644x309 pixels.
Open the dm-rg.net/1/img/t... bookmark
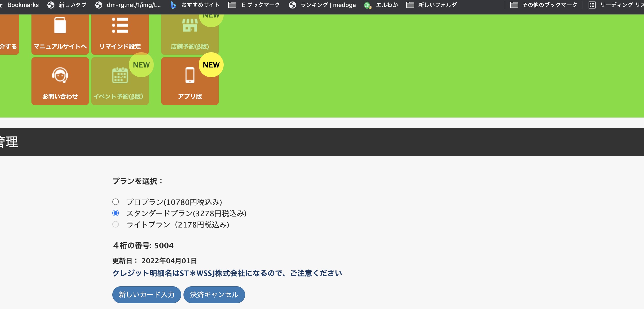pos(128,5)
